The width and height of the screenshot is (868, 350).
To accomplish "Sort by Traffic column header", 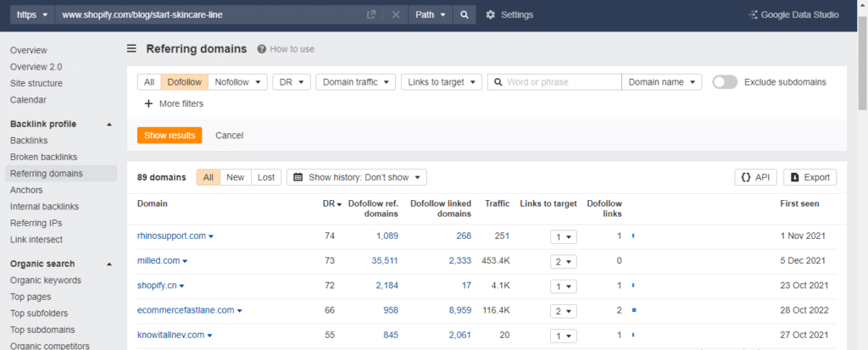I will (497, 203).
